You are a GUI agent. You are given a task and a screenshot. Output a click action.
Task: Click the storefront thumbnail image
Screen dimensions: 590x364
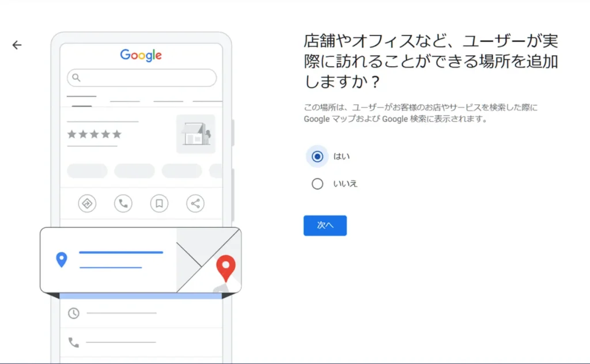click(195, 134)
